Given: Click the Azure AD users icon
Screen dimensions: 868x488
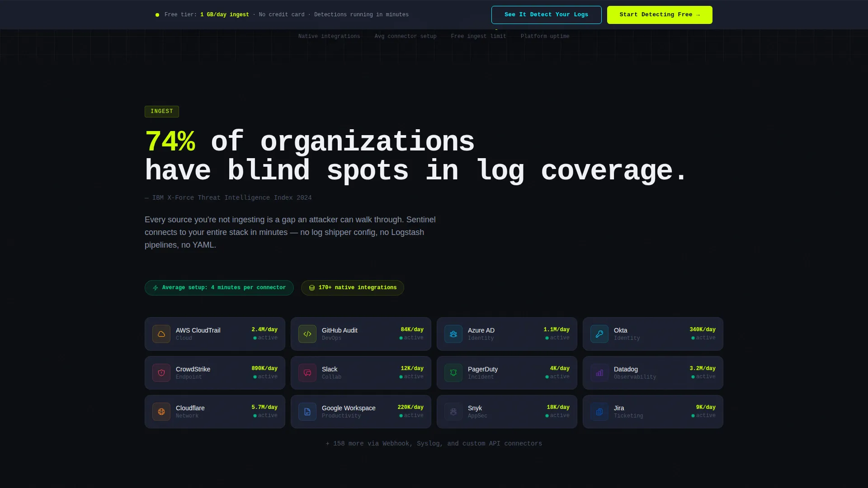Looking at the screenshot, I should tap(453, 334).
